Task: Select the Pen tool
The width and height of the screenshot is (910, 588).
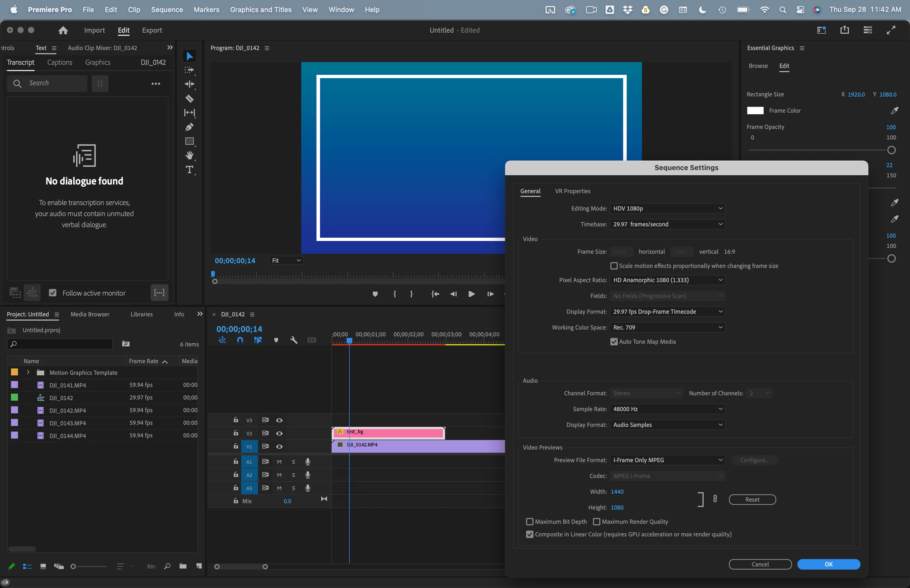Action: [189, 127]
